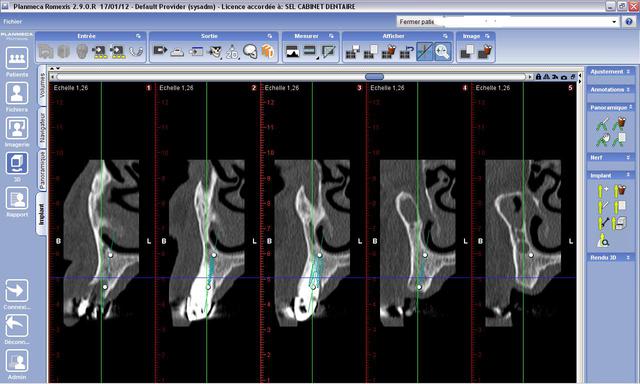This screenshot has width=640, height=384.
Task: Click the skull 3D rendering output icon
Action: [x=249, y=51]
